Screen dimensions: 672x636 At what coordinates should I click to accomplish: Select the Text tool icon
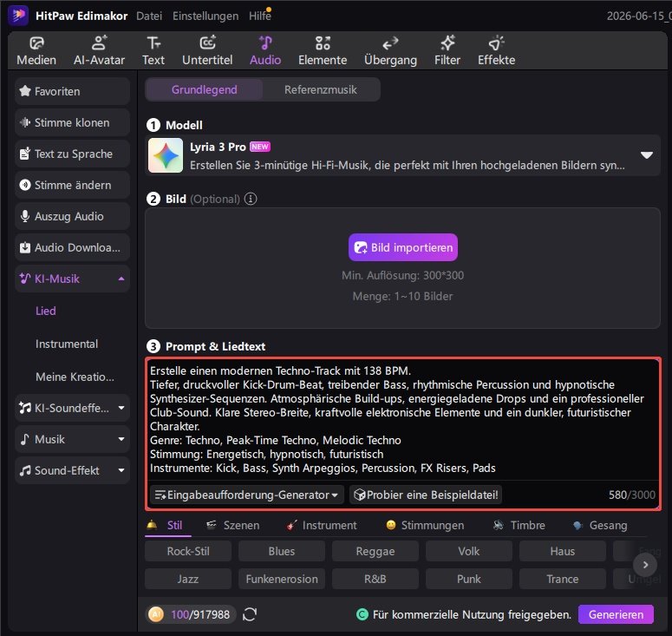tap(153, 50)
